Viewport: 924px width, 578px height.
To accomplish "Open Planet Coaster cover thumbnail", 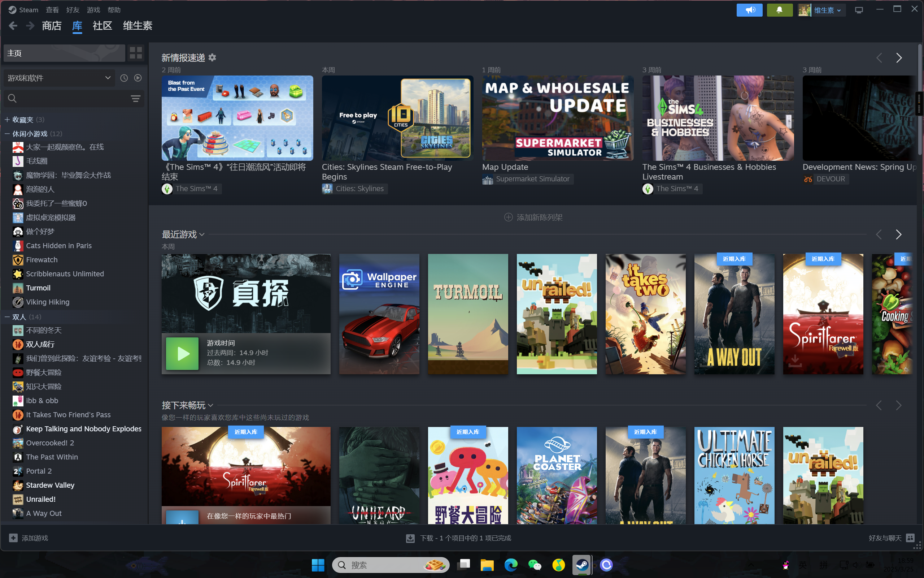I will (557, 475).
